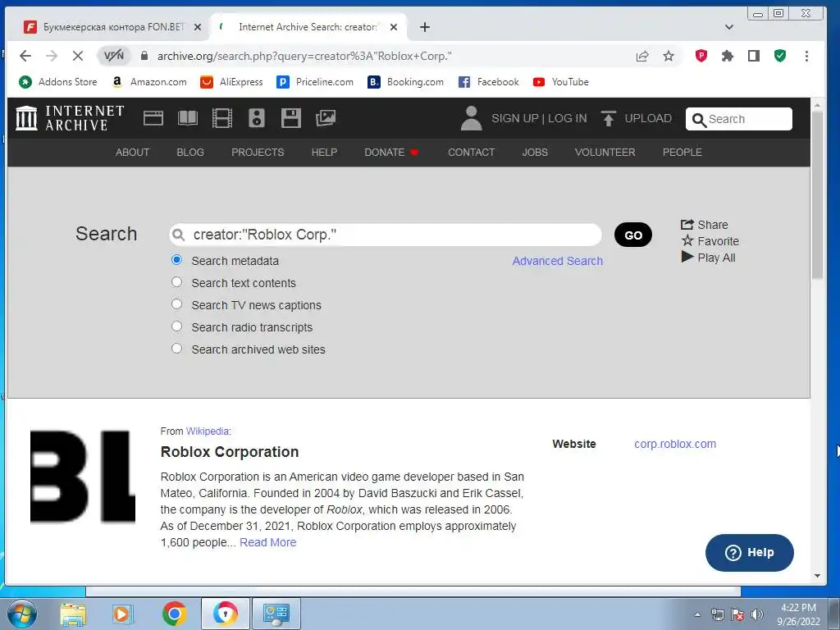The image size is (840, 630).
Task: Click the Roblox logo thumbnail
Action: click(83, 477)
